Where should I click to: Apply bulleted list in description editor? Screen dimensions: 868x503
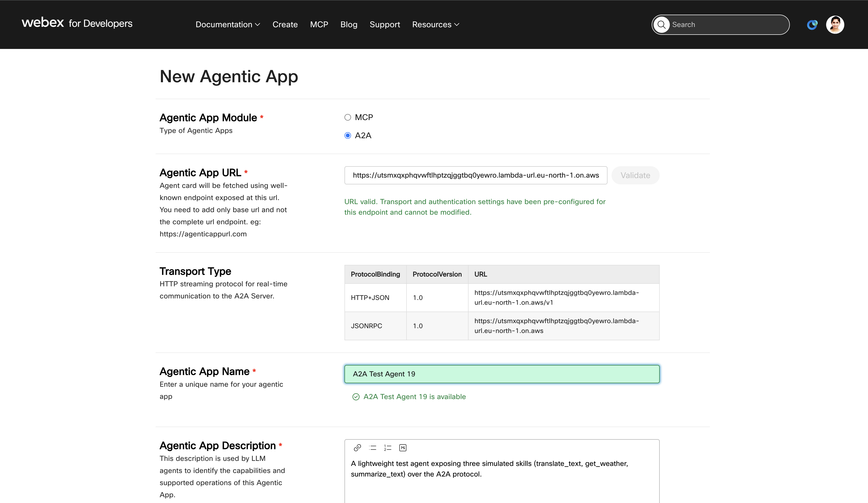(372, 448)
